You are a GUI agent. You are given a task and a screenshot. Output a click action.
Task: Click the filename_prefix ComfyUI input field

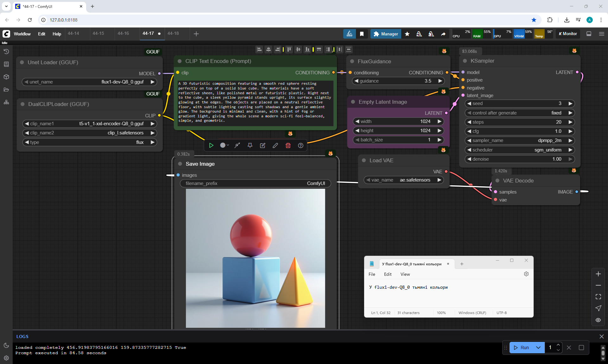pyautogui.click(x=255, y=183)
